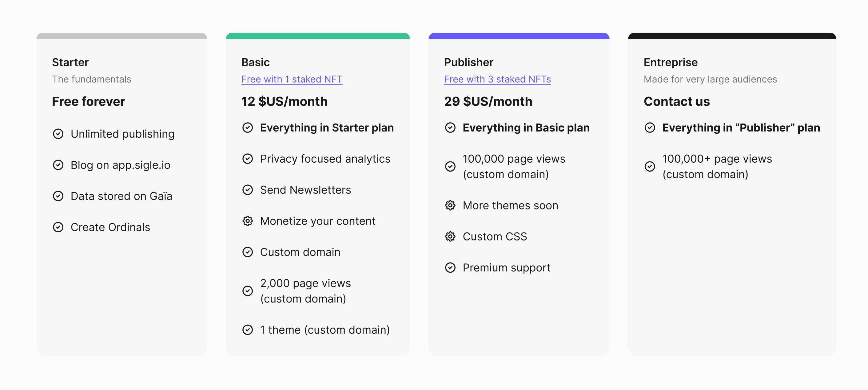Image resolution: width=868 pixels, height=390 pixels.
Task: Click check icon beside Premium support
Action: pyautogui.click(x=450, y=267)
